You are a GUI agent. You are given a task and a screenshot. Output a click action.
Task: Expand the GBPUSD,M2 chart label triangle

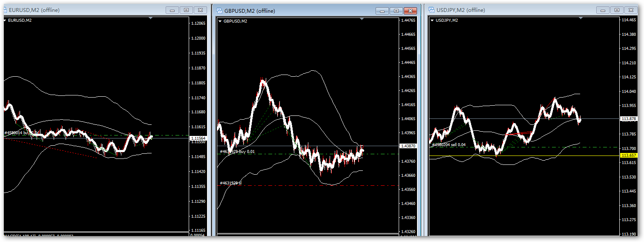[x=220, y=21]
